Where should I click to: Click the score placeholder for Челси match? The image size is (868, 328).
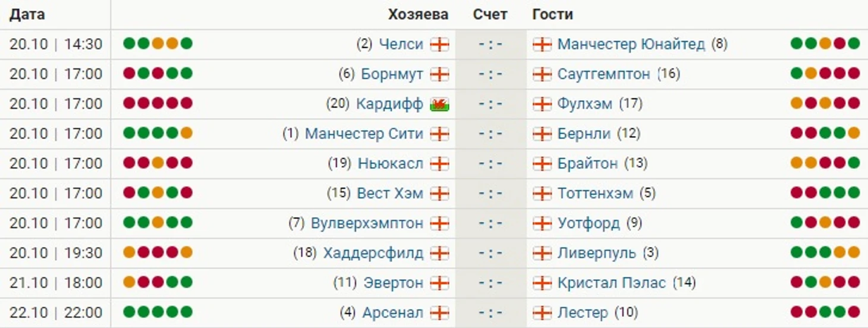tap(490, 45)
